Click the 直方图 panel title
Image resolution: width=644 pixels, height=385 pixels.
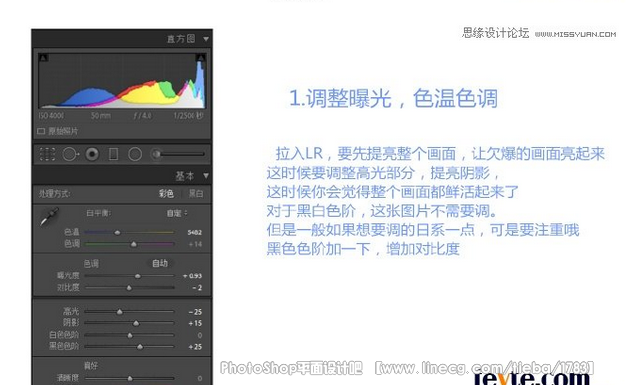click(181, 39)
